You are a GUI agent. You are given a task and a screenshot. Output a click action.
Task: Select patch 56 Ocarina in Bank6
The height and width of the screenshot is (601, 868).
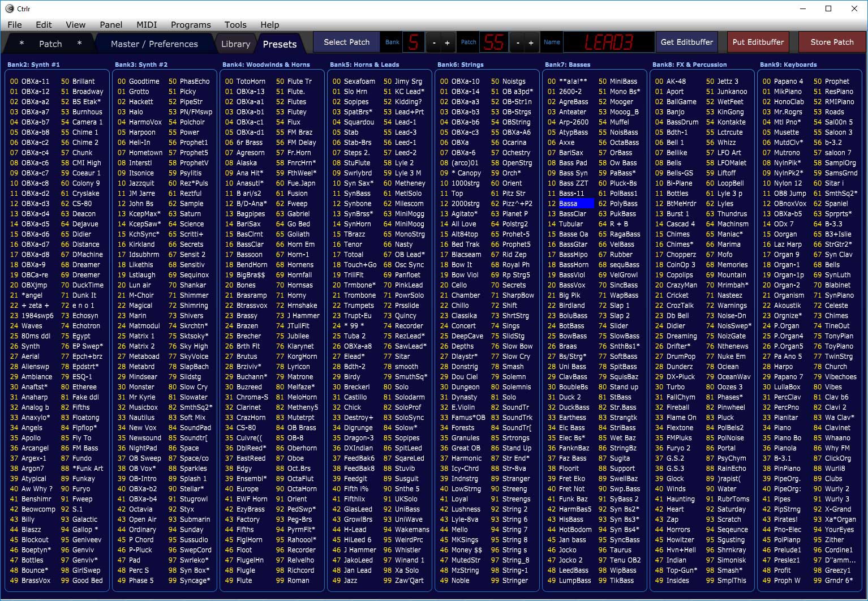(508, 143)
